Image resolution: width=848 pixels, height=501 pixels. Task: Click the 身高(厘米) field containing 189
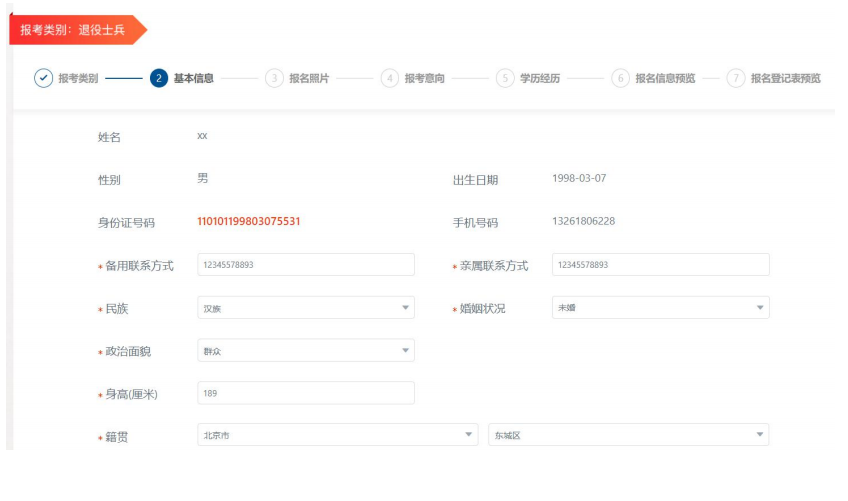click(x=306, y=393)
